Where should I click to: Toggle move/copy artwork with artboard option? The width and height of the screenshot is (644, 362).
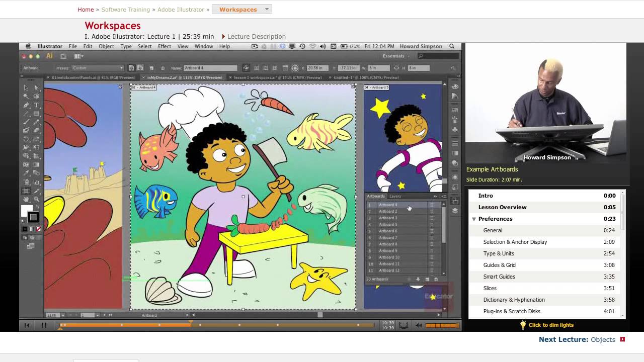246,68
